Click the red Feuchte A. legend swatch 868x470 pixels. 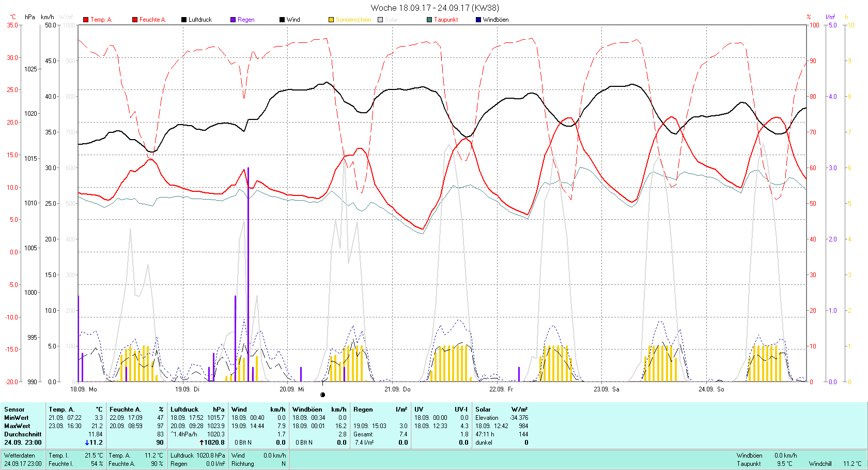(135, 20)
